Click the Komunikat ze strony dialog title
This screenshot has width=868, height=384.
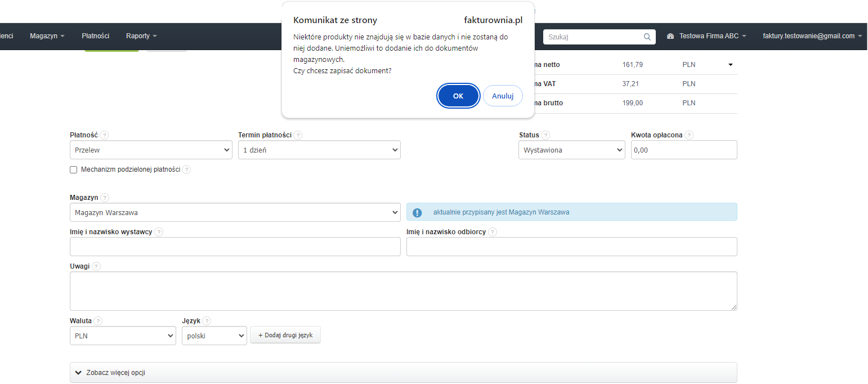click(335, 20)
